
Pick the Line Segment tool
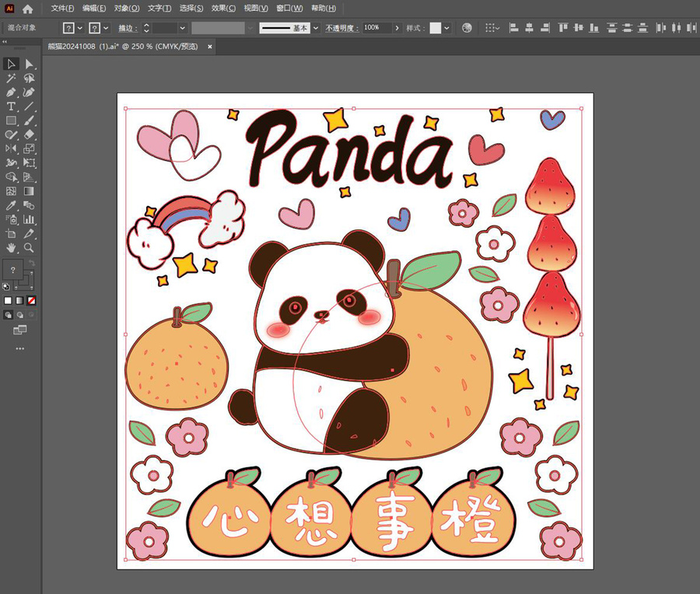tap(29, 107)
